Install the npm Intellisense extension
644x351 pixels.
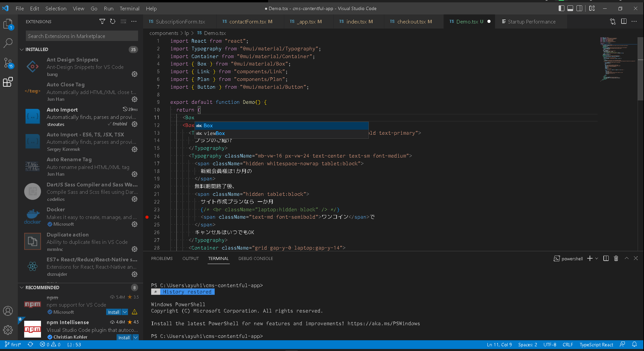[124, 337]
